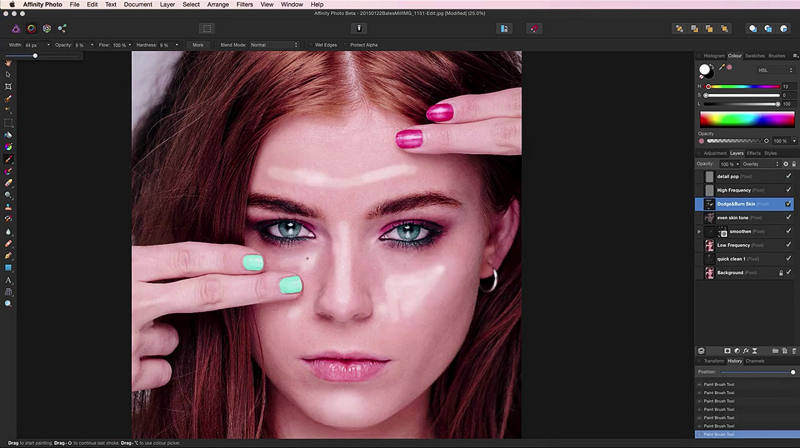Open the Layer menu

pos(167,4)
